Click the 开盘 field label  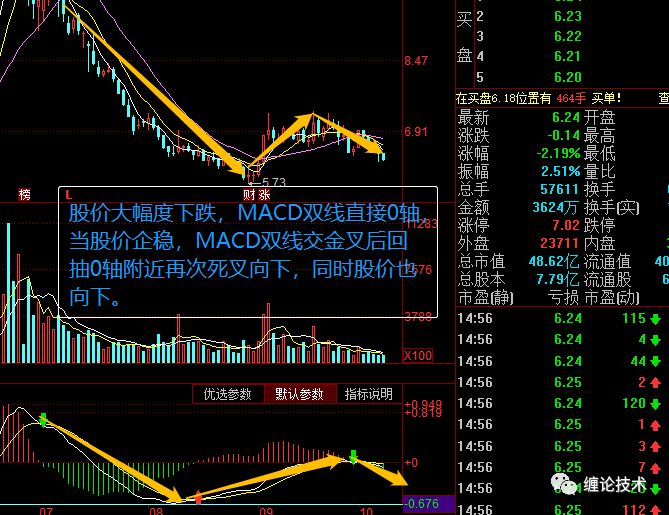click(x=599, y=117)
